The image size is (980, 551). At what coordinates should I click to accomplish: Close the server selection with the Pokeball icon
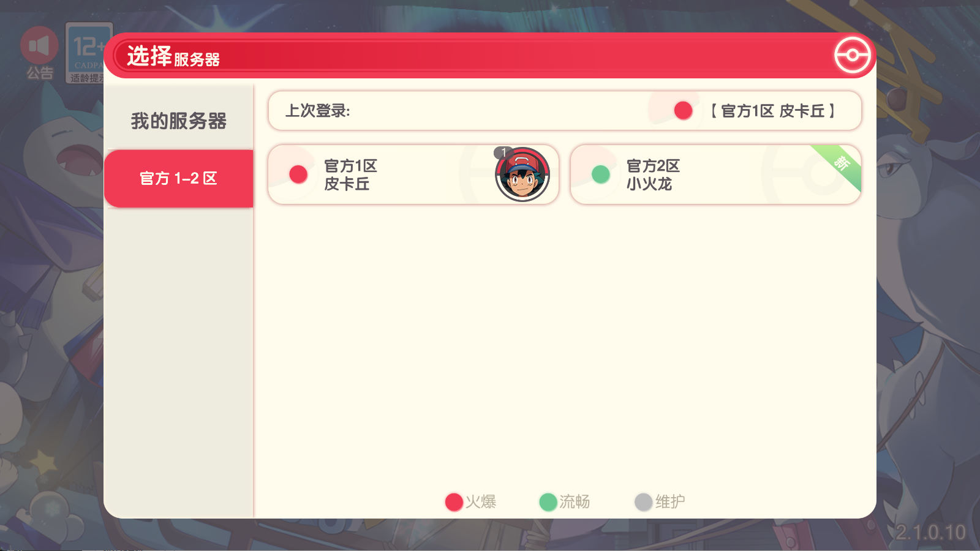coord(852,55)
